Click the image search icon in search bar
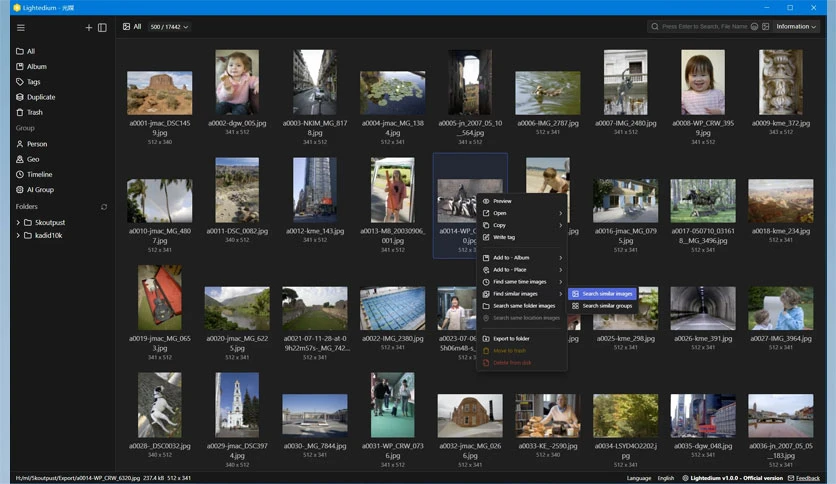The image size is (836, 484). click(x=766, y=27)
